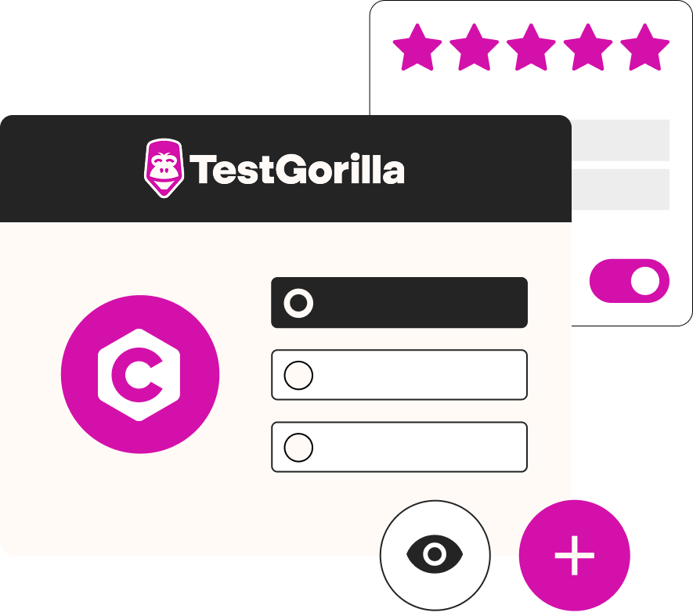Click the middle white answer option box
This screenshot has height=616, width=693.
[399, 375]
